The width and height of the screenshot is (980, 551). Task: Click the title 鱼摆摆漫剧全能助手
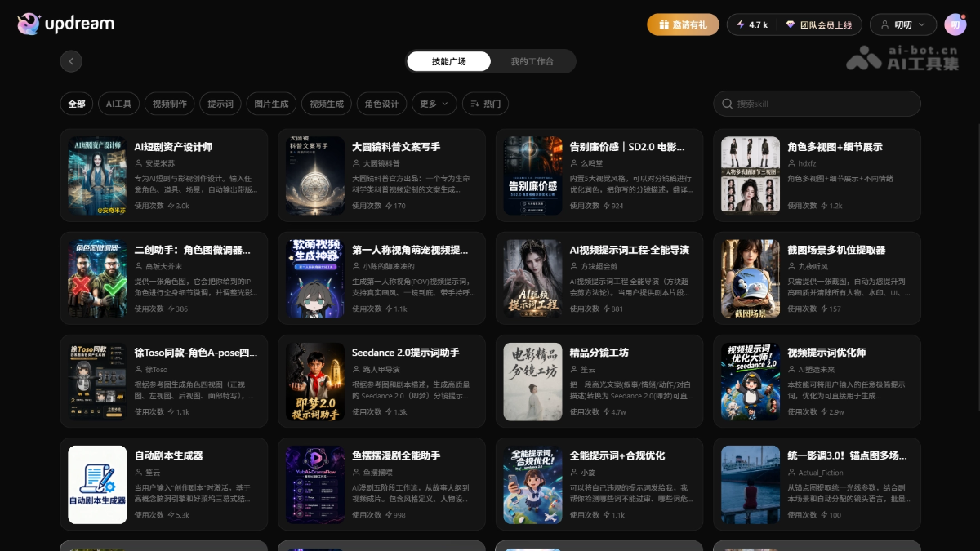pyautogui.click(x=396, y=455)
